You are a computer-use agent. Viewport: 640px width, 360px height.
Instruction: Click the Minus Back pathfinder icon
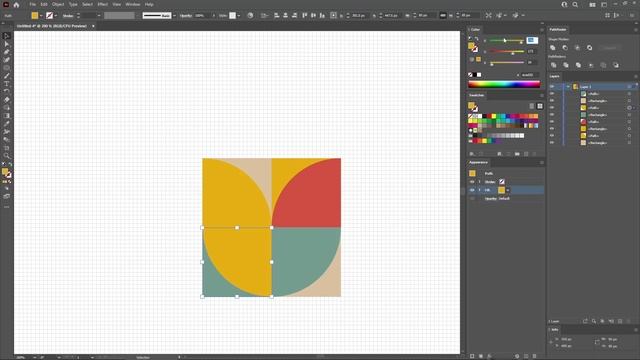(616, 65)
